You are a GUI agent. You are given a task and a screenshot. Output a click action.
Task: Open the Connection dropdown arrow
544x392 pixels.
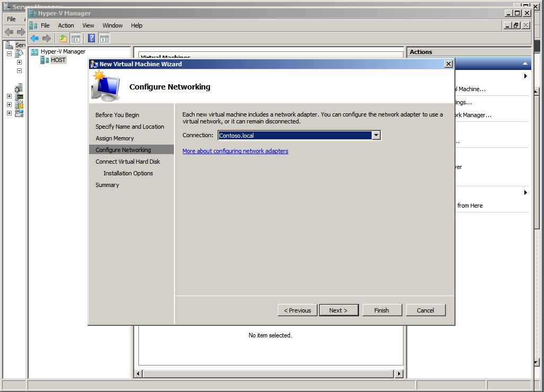click(x=376, y=136)
